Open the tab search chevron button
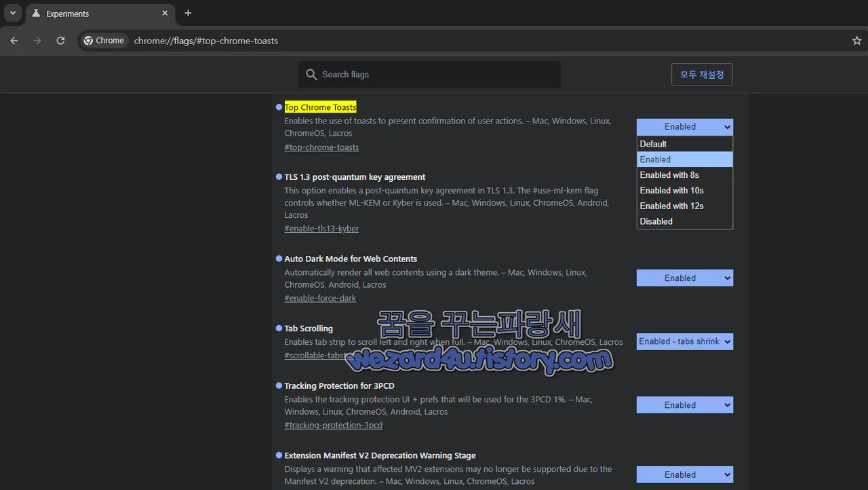The width and height of the screenshot is (868, 490). click(12, 13)
